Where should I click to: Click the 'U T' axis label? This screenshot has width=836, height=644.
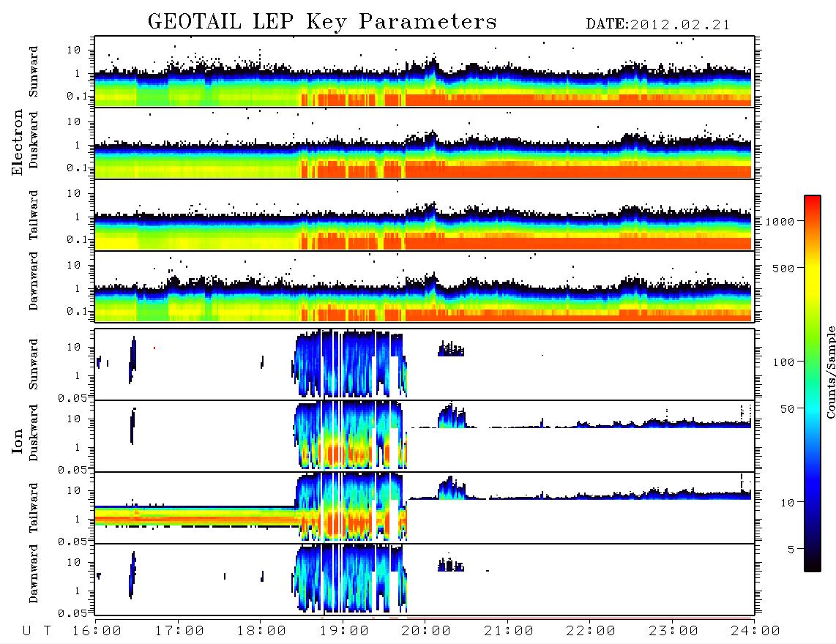[37, 632]
